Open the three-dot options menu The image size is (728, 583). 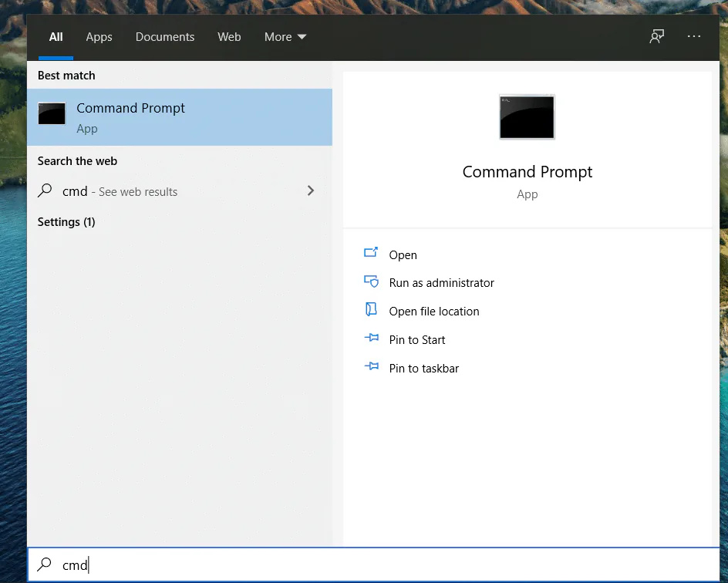coord(693,36)
